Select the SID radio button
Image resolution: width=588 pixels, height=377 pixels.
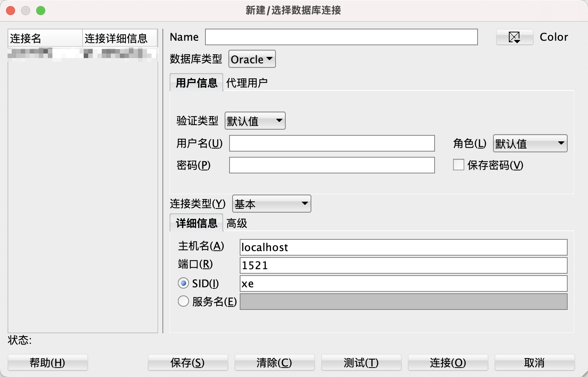[x=183, y=283]
